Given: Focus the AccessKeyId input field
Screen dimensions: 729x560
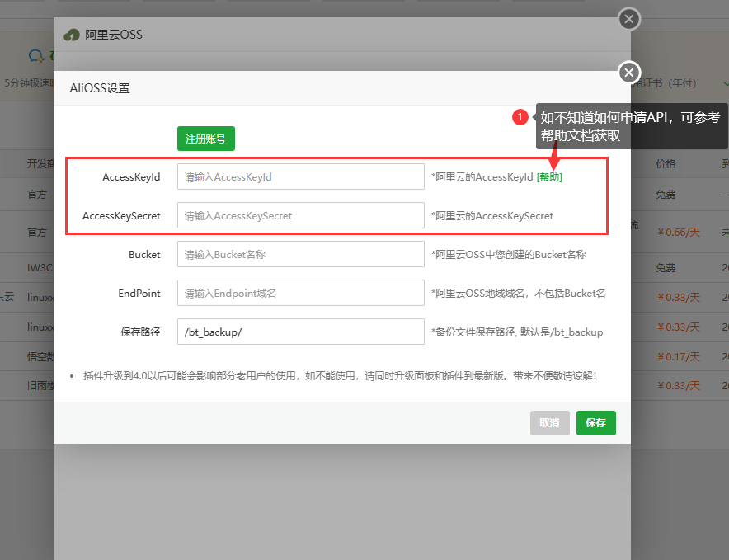Looking at the screenshot, I should 301,176.
